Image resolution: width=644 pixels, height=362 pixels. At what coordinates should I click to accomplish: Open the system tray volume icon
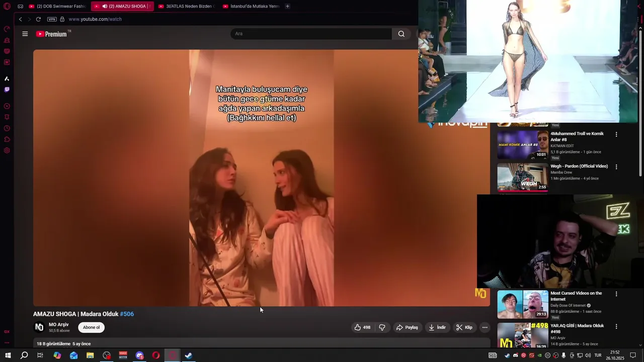click(588, 355)
